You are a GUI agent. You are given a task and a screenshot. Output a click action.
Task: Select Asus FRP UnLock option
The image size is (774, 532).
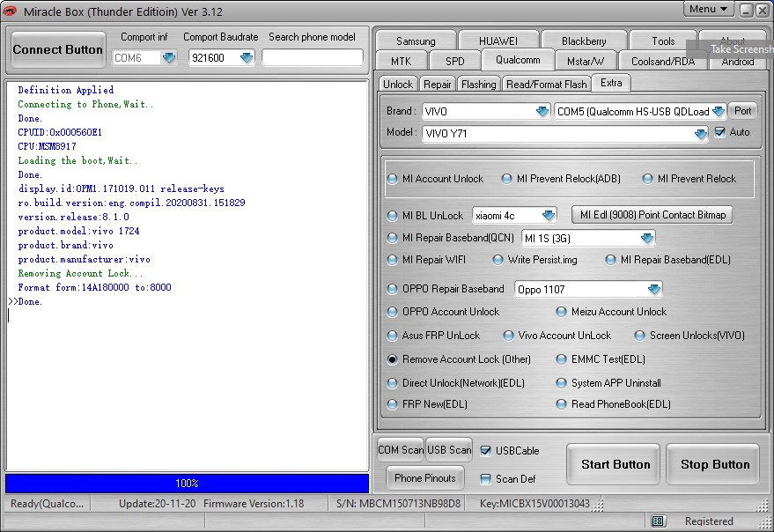(x=393, y=336)
